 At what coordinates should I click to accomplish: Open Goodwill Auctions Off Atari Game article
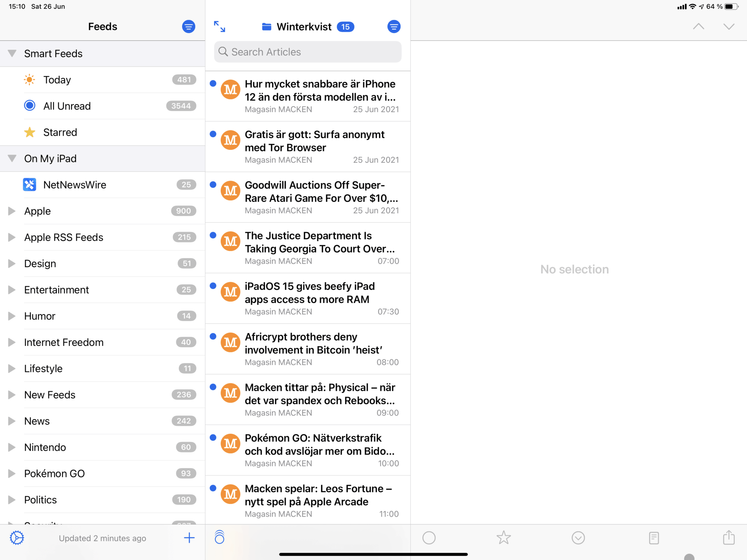pyautogui.click(x=308, y=198)
